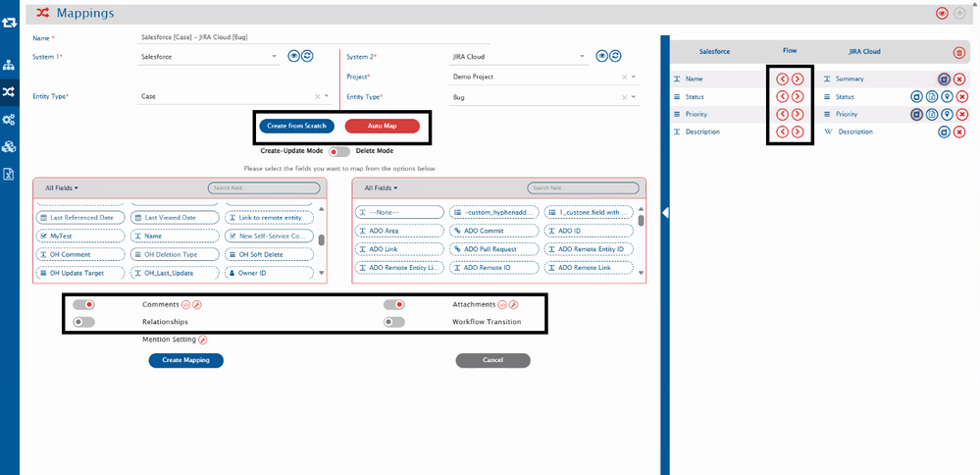The width and height of the screenshot is (980, 475).
Task: Click the eye icon next to System 1
Action: tap(293, 56)
